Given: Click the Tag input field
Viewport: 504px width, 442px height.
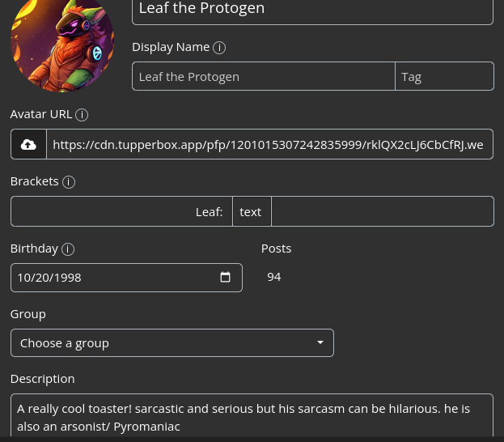Looking at the screenshot, I should point(444,76).
